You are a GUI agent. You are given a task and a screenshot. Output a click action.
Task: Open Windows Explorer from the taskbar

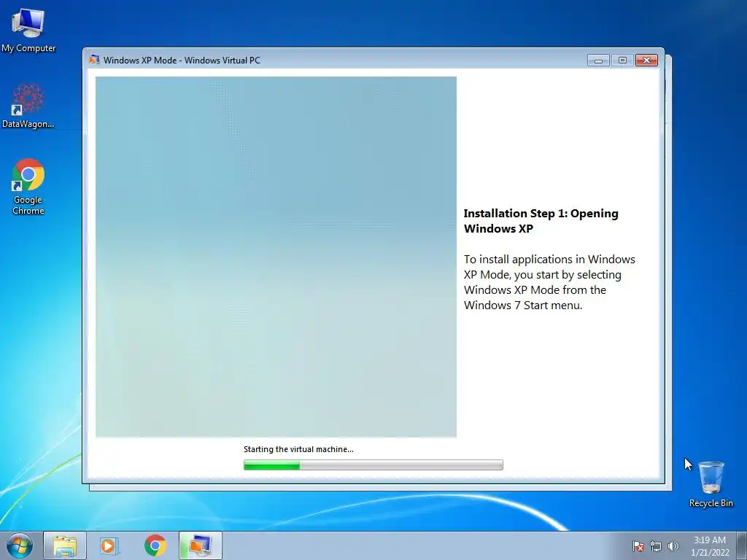(65, 545)
